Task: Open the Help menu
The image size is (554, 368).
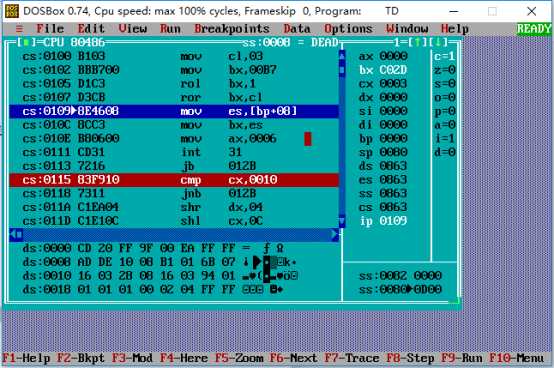Action: point(455,29)
